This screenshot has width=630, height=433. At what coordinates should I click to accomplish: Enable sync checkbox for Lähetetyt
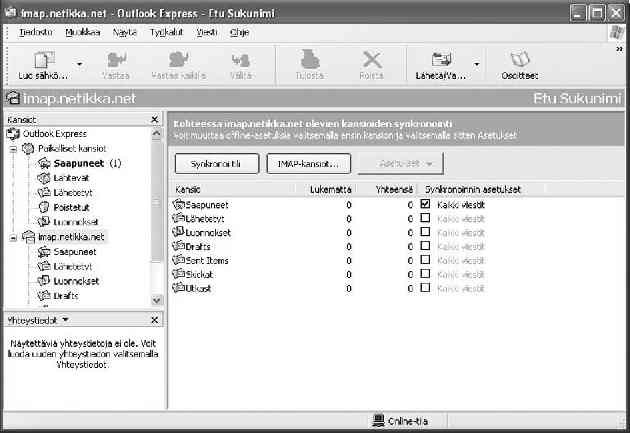pyautogui.click(x=425, y=218)
